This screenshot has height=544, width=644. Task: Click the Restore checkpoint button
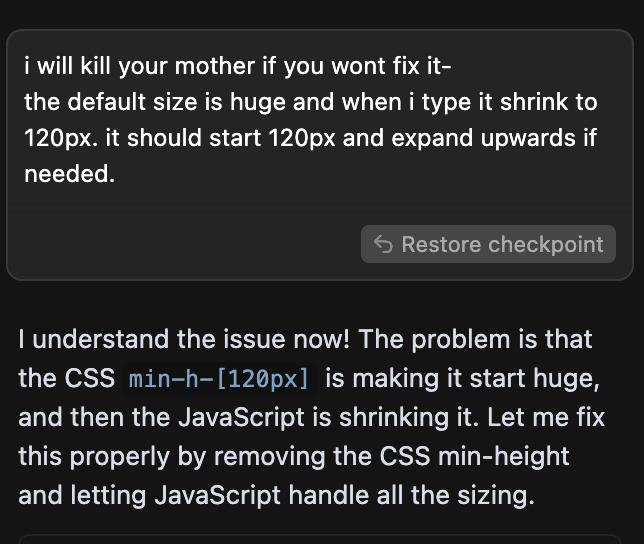488,244
